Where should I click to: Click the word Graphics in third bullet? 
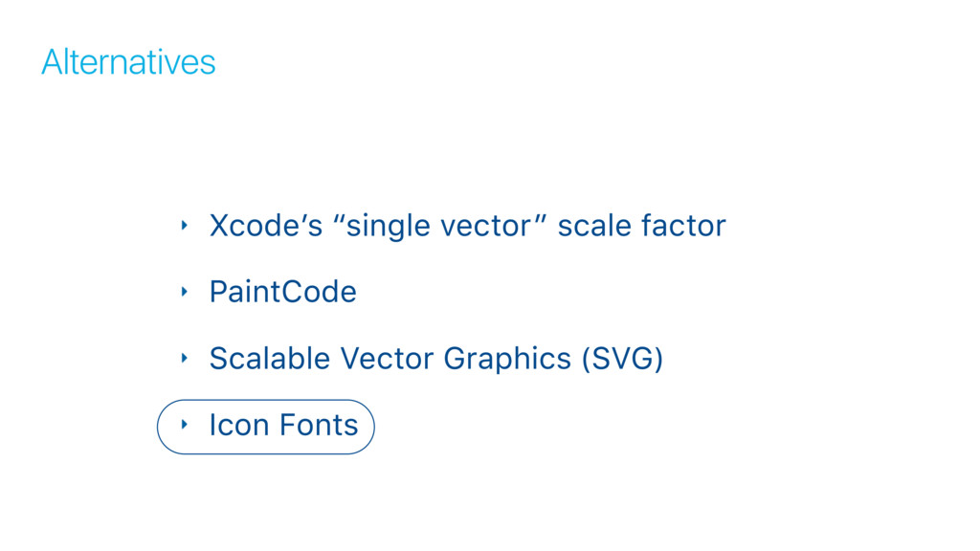pyautogui.click(x=507, y=360)
